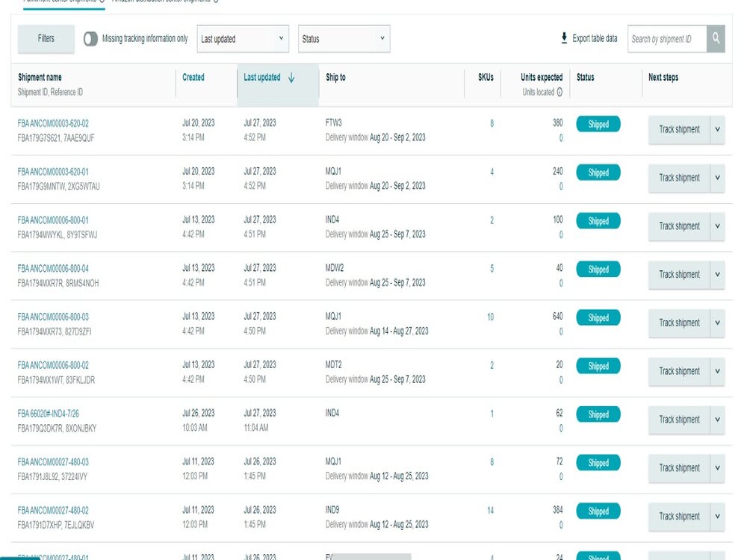
Task: Open the Last updated dropdown filter
Action: 243,39
